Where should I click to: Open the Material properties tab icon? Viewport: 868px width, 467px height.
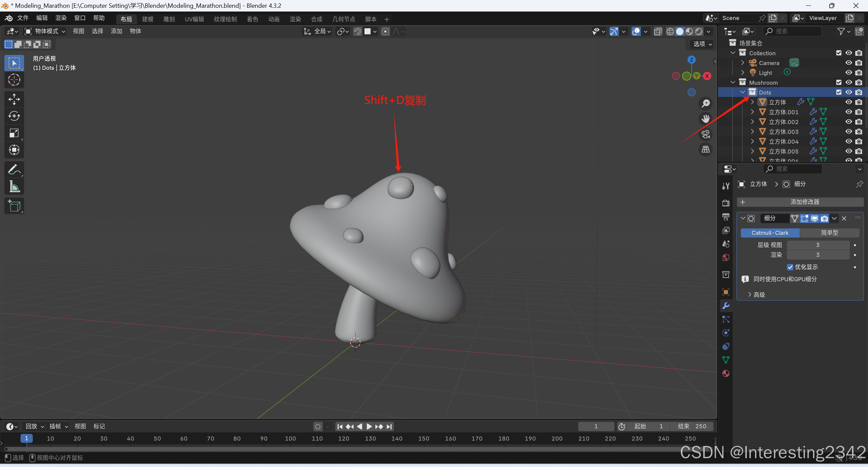point(726,373)
